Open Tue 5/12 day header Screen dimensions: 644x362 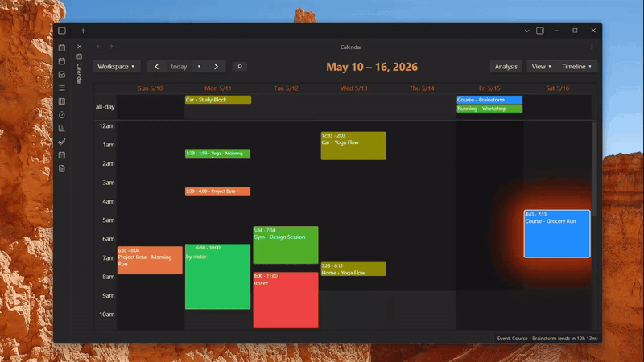coord(286,88)
